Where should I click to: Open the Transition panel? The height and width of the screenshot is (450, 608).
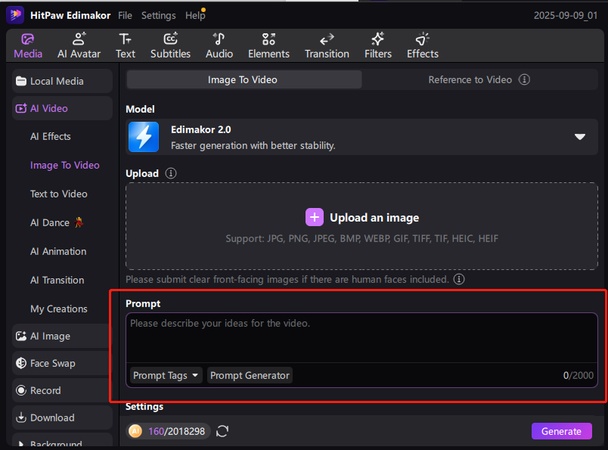point(327,46)
